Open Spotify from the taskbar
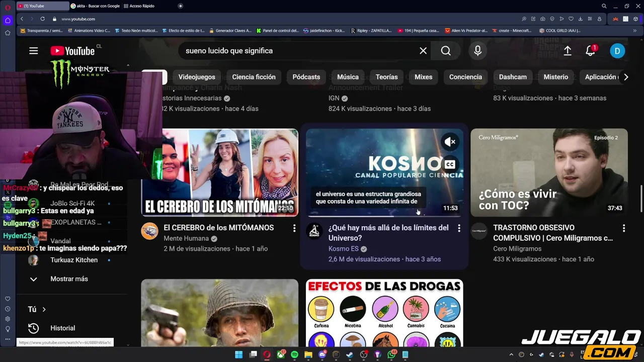644x362 pixels. point(294,355)
